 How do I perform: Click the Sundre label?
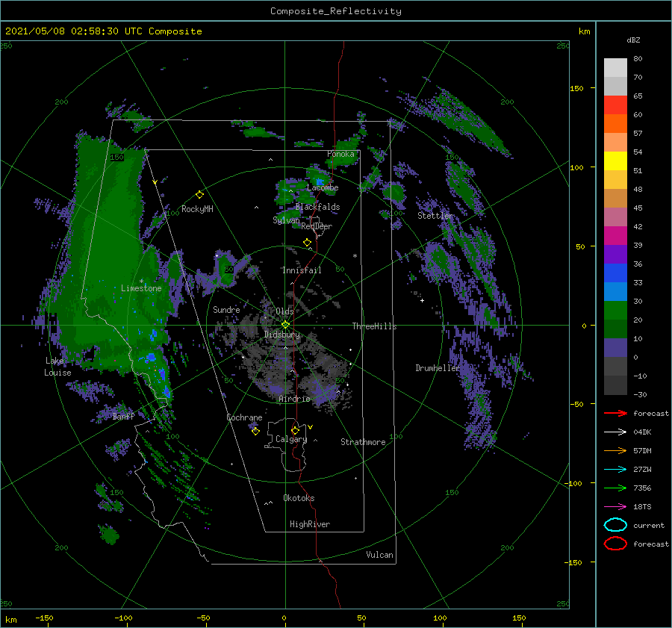coord(226,309)
